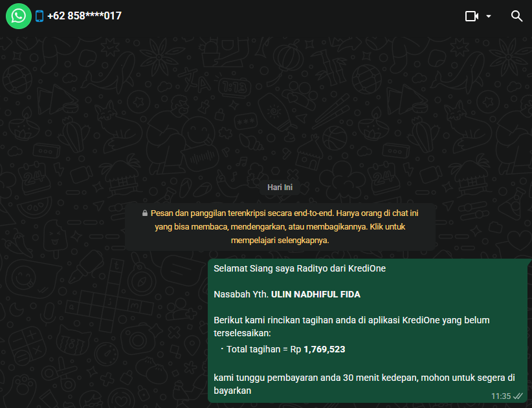Click the bold name ULIN NADHIFUL FIDA

click(x=316, y=294)
